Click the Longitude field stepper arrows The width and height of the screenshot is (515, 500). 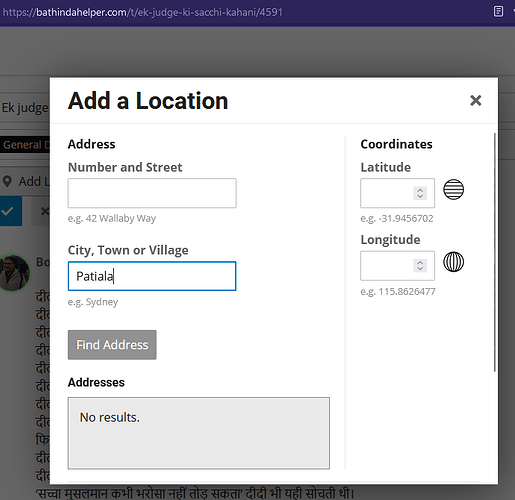tap(420, 266)
